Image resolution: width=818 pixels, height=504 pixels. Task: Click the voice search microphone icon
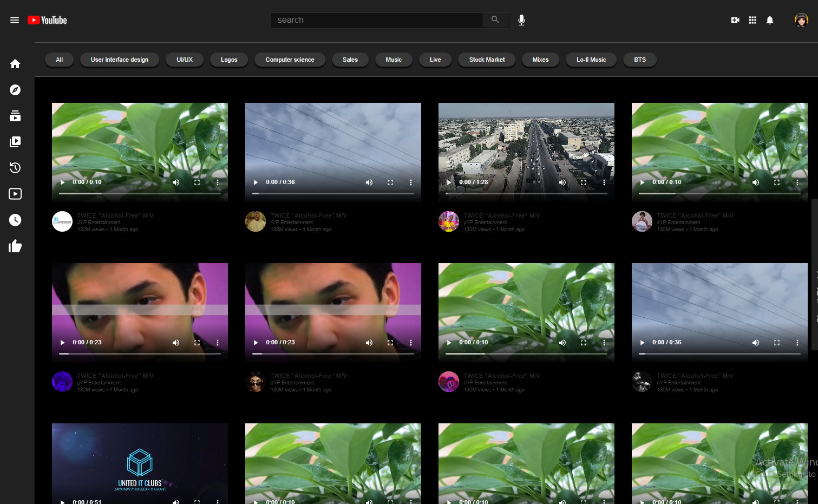521,20
